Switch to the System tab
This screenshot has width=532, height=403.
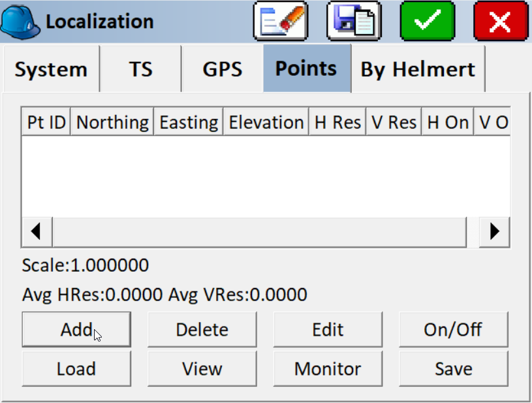point(51,68)
